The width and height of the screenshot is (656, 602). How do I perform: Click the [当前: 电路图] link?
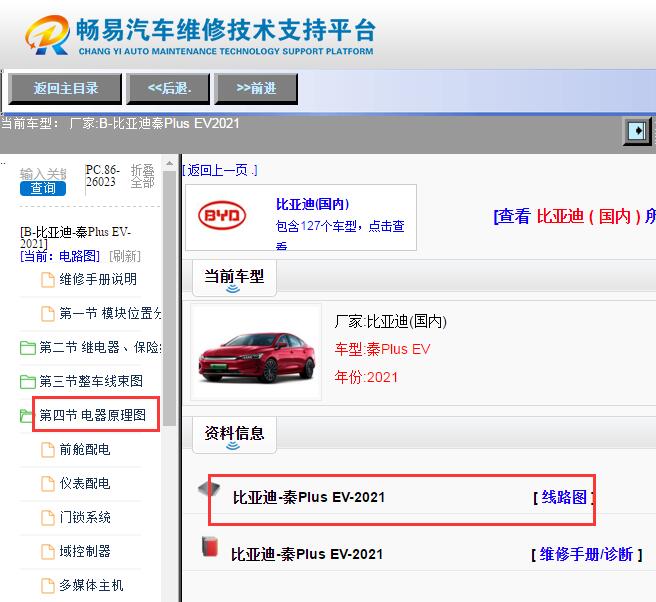[x=60, y=256]
